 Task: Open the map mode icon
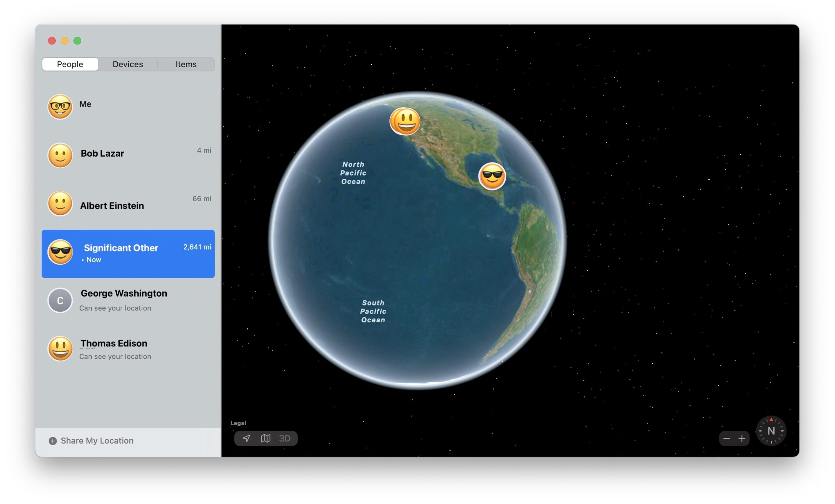pyautogui.click(x=266, y=438)
